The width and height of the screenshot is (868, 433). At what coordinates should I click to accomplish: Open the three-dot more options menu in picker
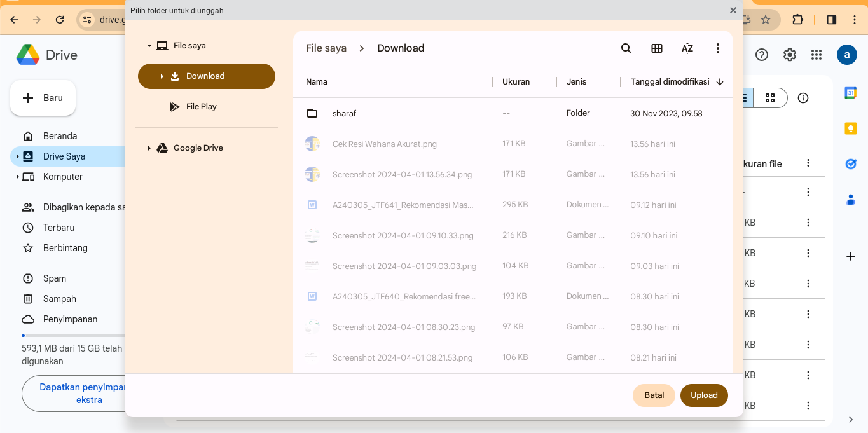coord(718,48)
